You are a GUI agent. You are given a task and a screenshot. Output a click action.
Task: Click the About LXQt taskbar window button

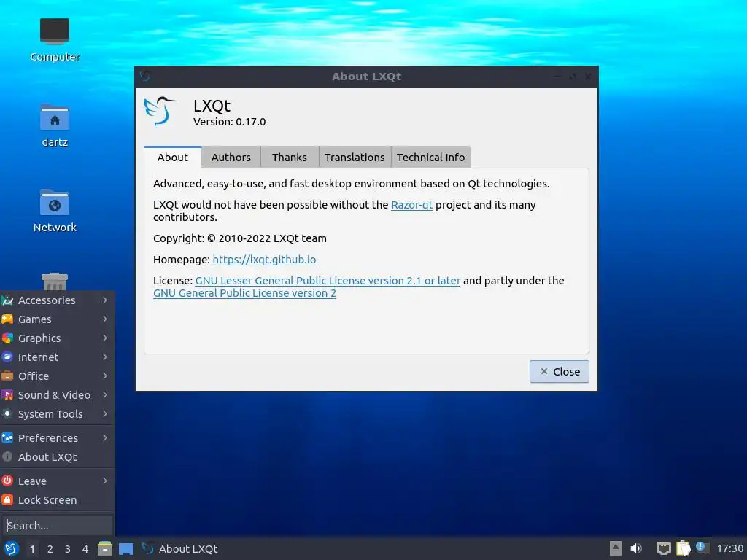(180, 548)
